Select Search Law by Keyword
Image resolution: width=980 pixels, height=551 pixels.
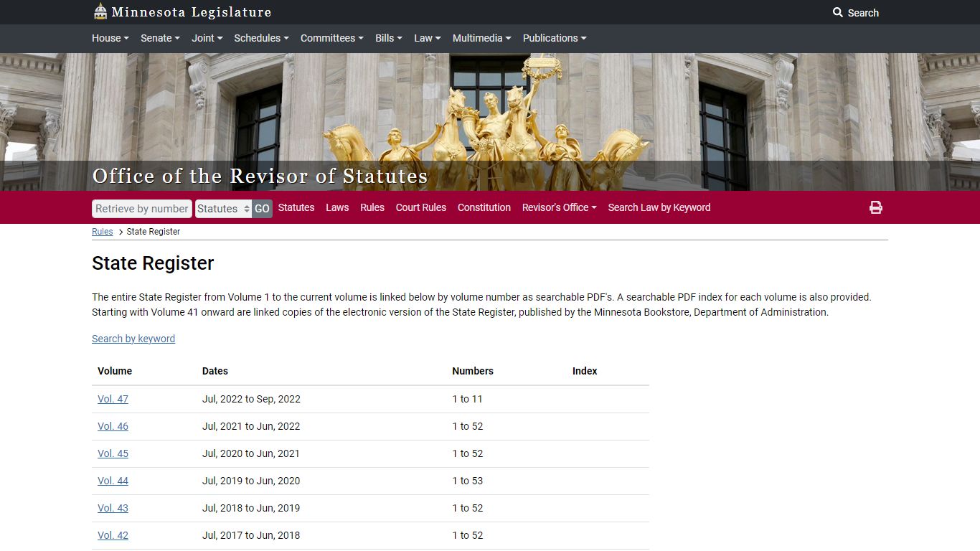659,207
